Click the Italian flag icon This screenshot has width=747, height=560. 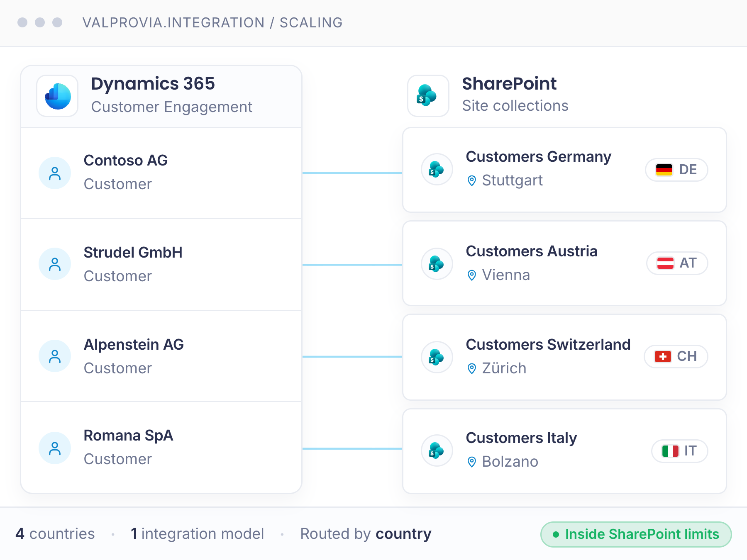[670, 451]
